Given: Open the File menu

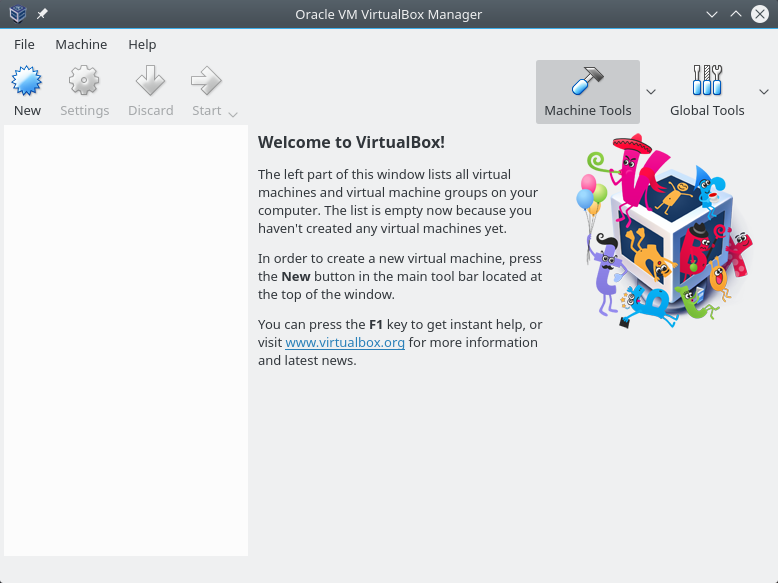Looking at the screenshot, I should 24,44.
